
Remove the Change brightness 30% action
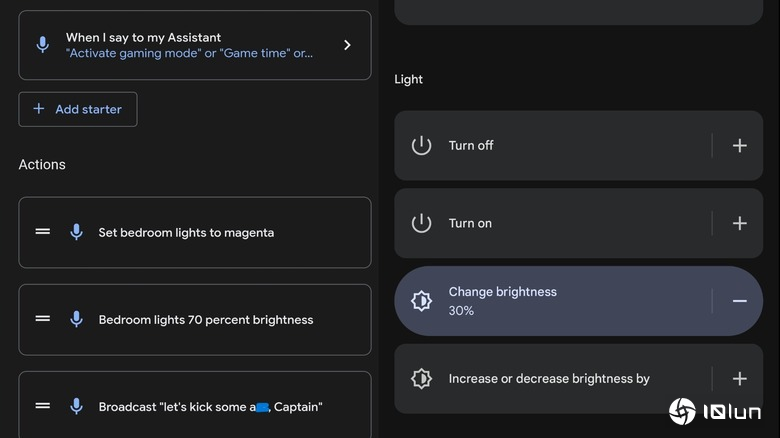(x=739, y=301)
